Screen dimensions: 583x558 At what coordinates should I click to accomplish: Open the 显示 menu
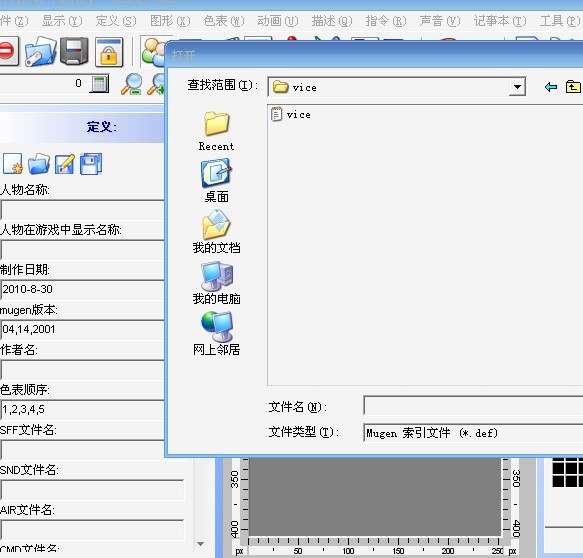coord(62,21)
